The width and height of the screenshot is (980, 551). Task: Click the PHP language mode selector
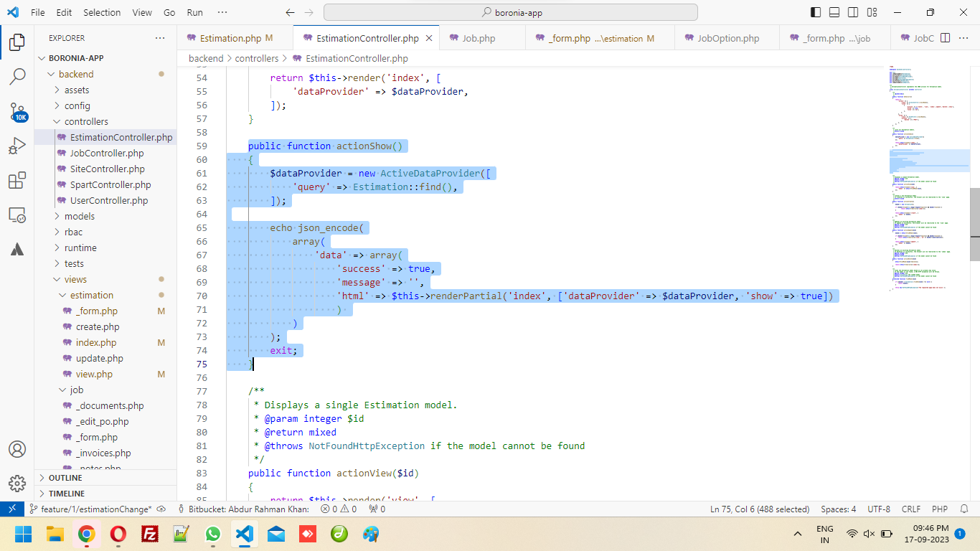940,509
